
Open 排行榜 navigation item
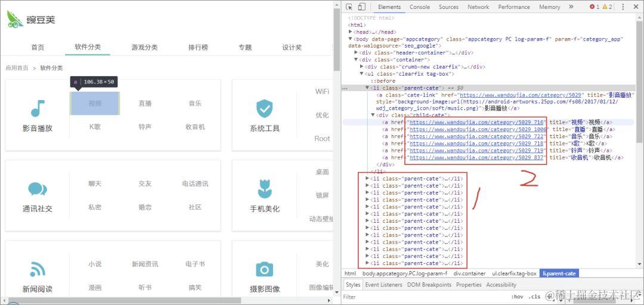pos(199,47)
